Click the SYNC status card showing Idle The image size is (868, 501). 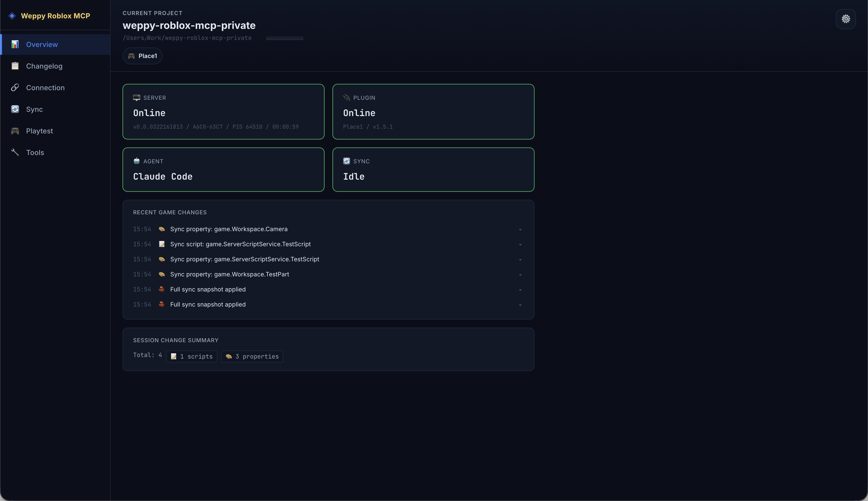point(433,169)
